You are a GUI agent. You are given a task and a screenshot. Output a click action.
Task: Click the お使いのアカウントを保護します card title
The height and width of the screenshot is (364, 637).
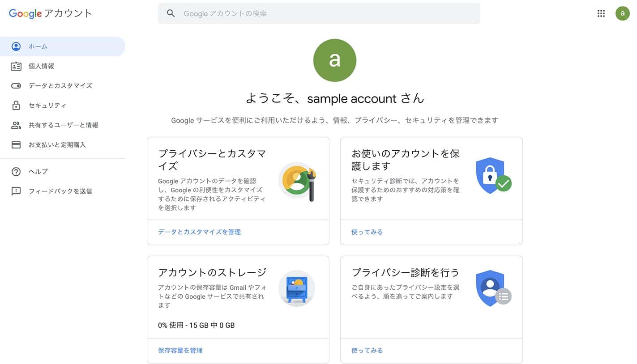coord(406,160)
